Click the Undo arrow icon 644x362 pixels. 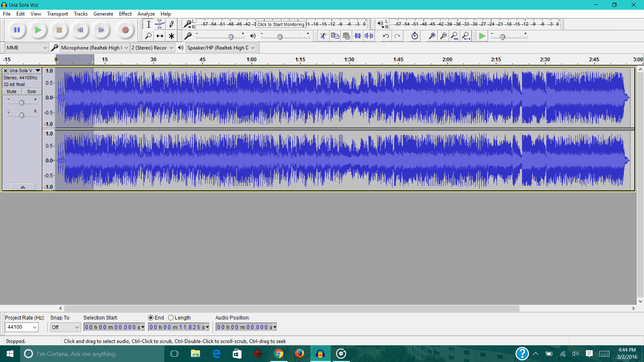[x=386, y=36]
